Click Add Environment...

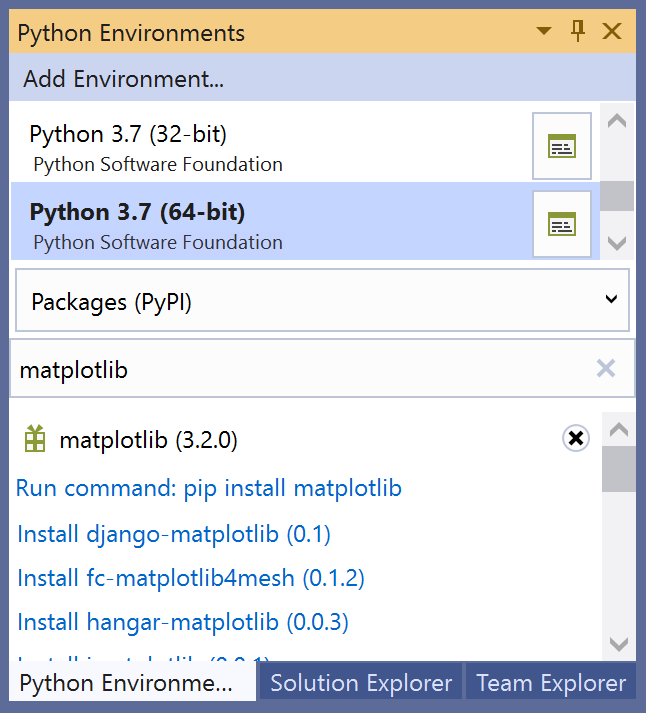pyautogui.click(x=123, y=79)
